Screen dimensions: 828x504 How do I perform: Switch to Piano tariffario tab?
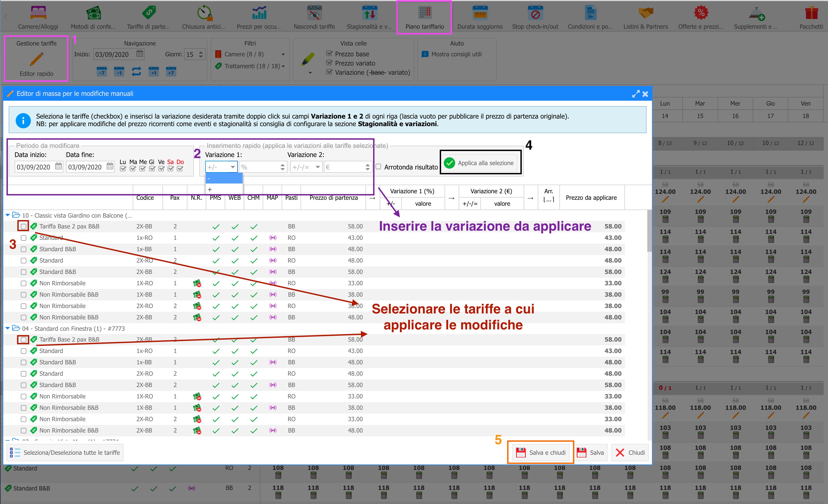[424, 18]
